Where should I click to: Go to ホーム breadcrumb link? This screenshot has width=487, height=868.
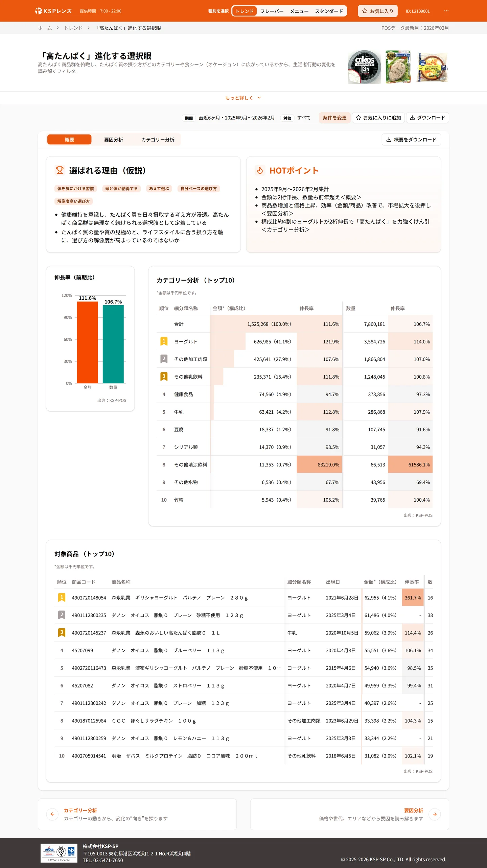click(45, 28)
